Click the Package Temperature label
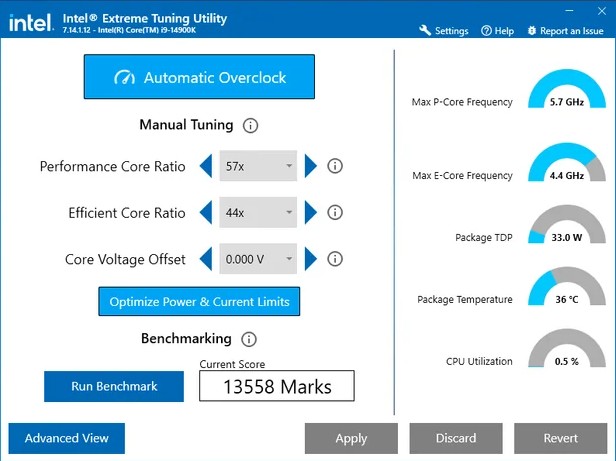 465,299
